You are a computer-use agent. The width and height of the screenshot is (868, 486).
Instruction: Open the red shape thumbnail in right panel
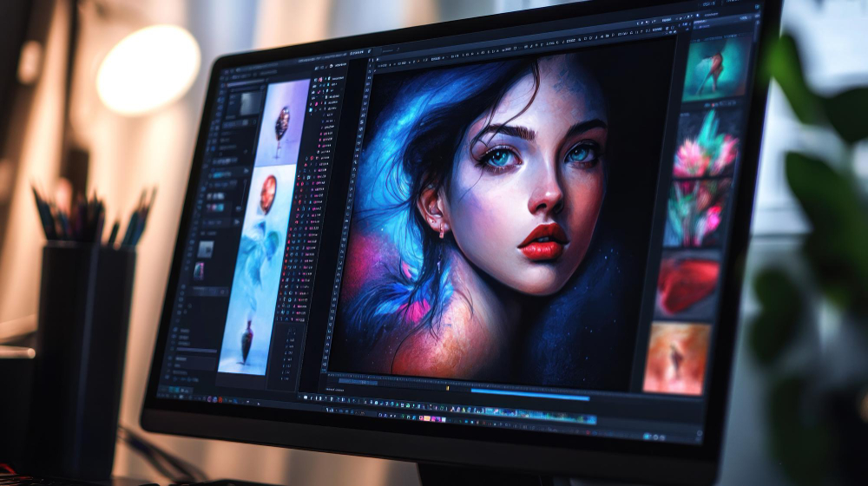tap(687, 285)
